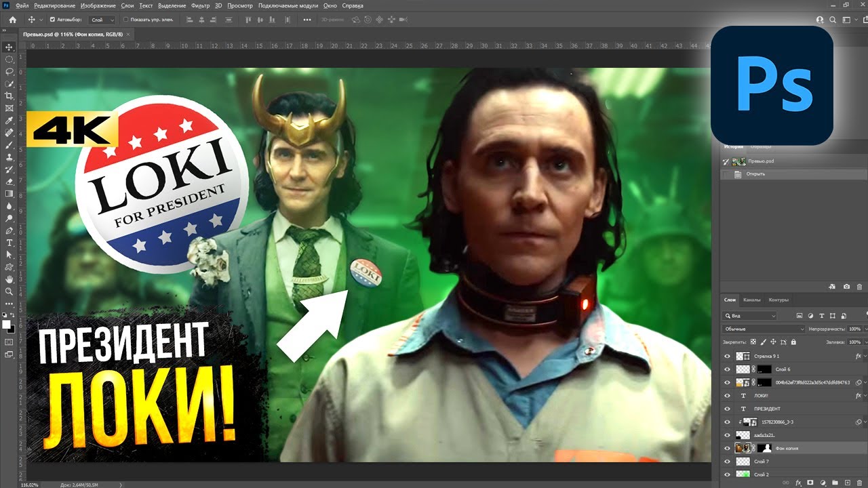Expand smart filters of 004b62ef layer

click(x=864, y=382)
